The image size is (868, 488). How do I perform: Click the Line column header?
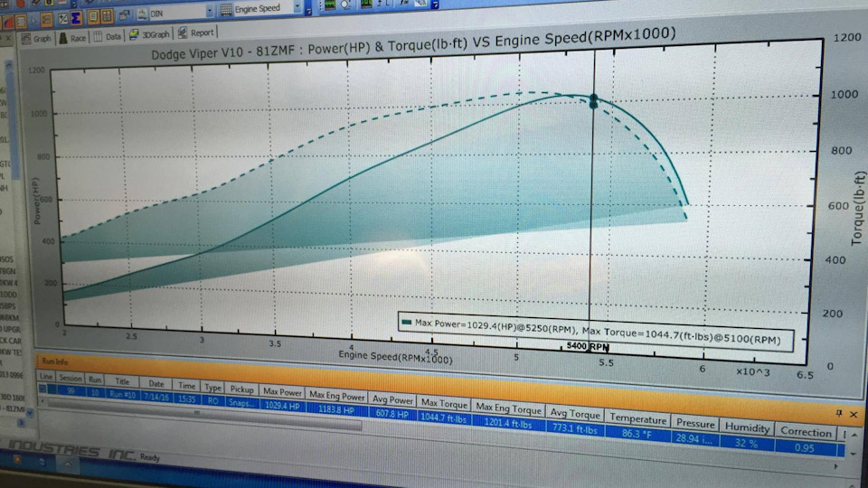pos(46,376)
